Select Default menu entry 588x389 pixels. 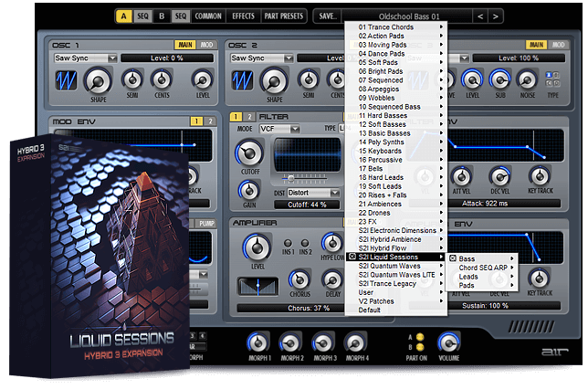click(x=395, y=310)
